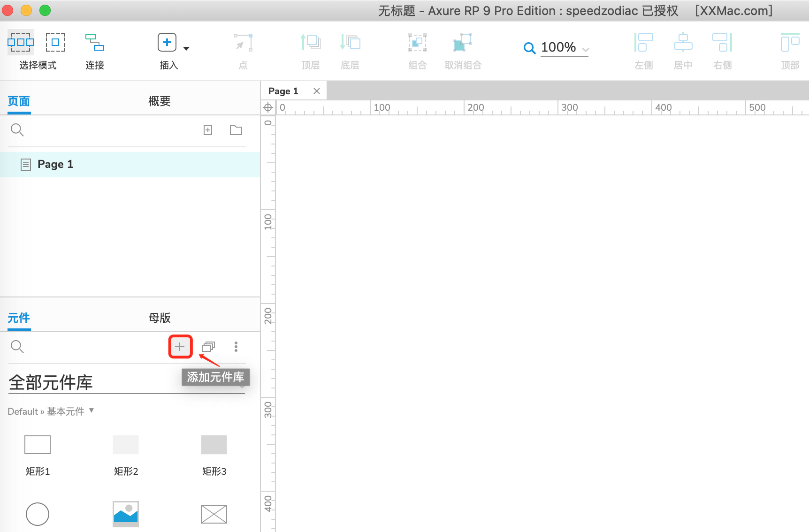Click the 插入 insert plus icon
This screenshot has height=532, width=809.
click(167, 42)
